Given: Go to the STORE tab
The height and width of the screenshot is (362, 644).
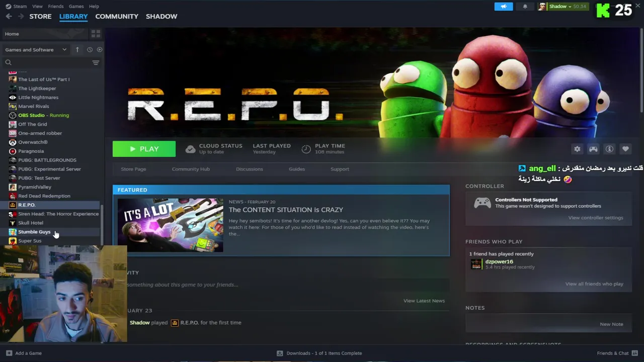Looking at the screenshot, I should click(40, 16).
